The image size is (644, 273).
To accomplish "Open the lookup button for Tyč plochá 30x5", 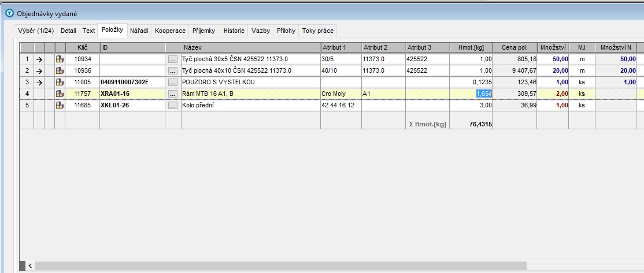I will click(173, 59).
